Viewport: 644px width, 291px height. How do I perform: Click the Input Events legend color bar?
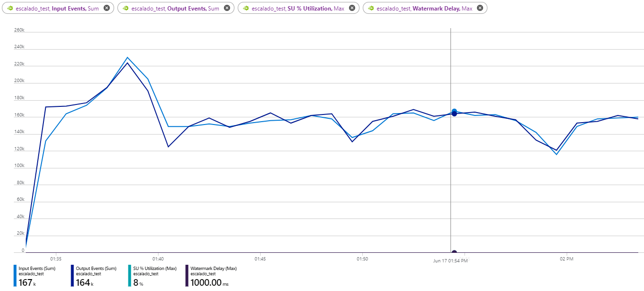click(x=15, y=276)
